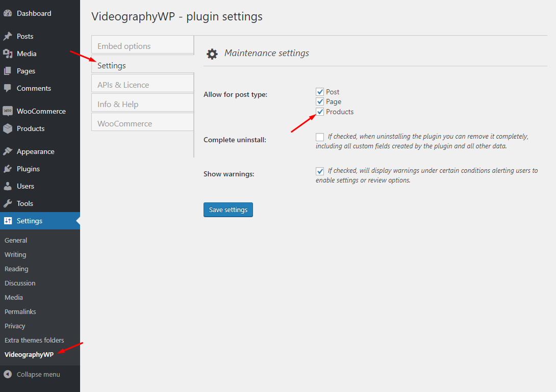Open Tools menu item
Viewport: 556px width, 392px height.
25,203
